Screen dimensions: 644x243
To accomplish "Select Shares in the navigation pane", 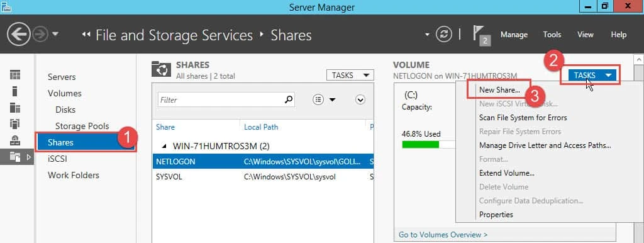I will (x=86, y=142).
